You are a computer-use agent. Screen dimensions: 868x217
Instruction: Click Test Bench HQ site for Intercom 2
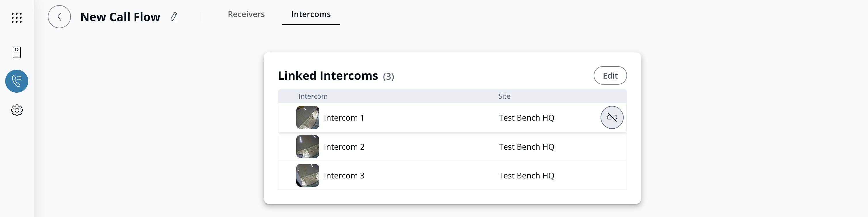[x=526, y=147]
